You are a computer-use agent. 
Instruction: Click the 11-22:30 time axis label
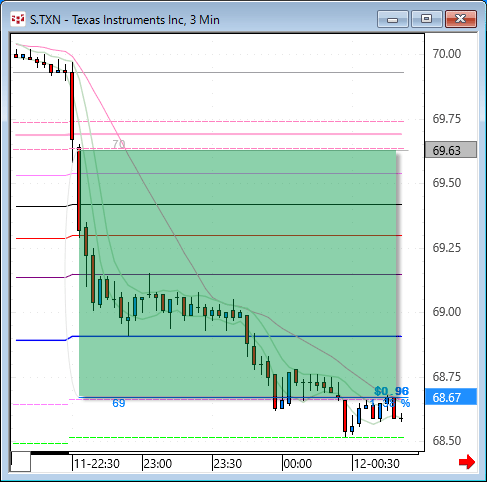[97, 464]
